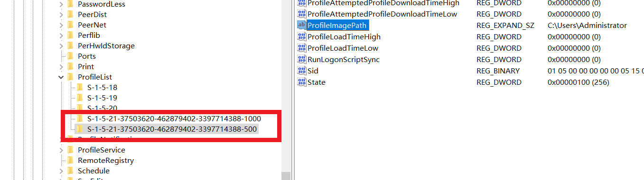Click the RunLogonScriptSync DWORD icon

coord(301,59)
